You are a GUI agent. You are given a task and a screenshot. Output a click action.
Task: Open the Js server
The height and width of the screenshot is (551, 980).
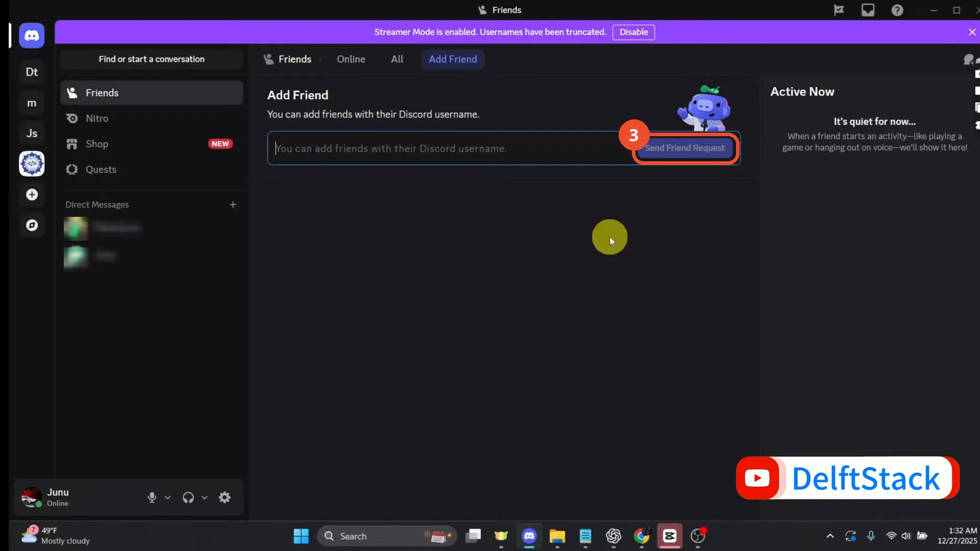(32, 133)
